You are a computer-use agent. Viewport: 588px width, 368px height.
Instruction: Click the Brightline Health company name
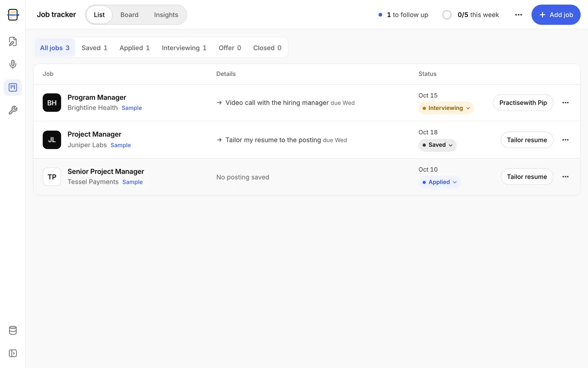93,107
